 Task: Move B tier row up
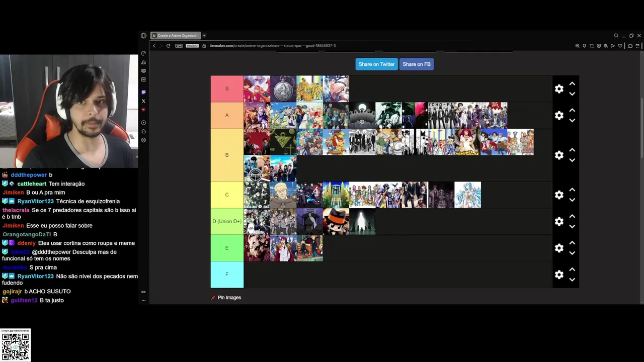[572, 150]
